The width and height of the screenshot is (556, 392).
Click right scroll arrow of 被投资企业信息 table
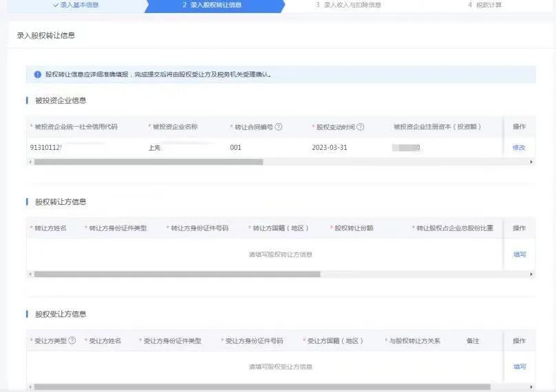click(531, 162)
